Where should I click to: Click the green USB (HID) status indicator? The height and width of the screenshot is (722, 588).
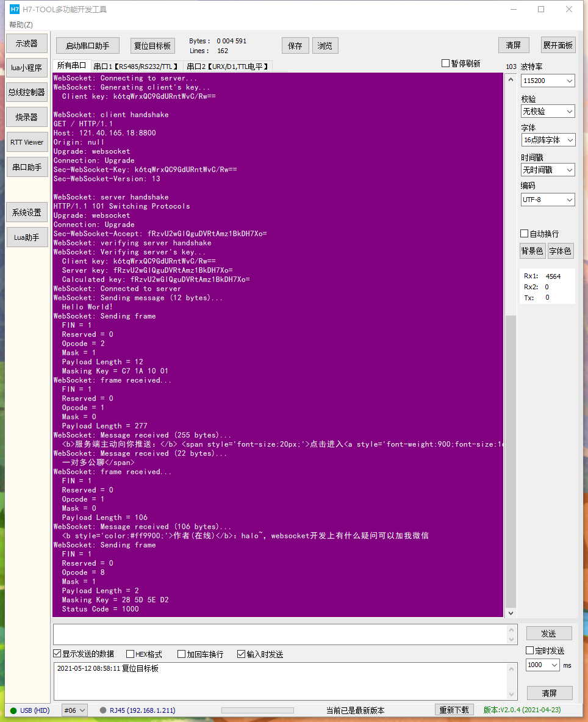tap(13, 710)
